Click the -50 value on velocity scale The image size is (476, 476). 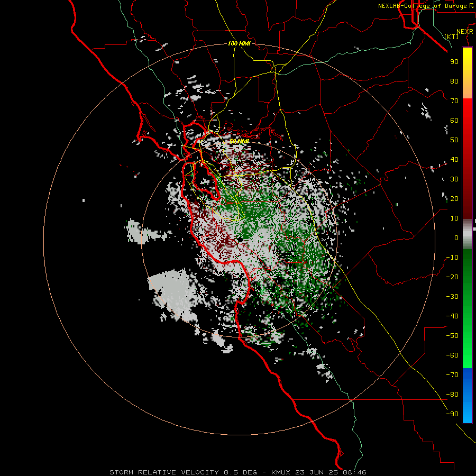452,336
